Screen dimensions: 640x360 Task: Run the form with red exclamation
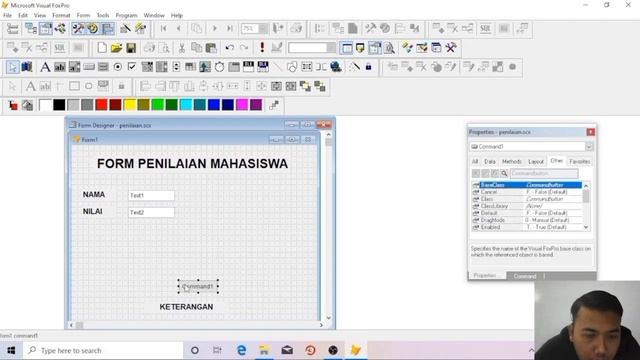[262, 47]
